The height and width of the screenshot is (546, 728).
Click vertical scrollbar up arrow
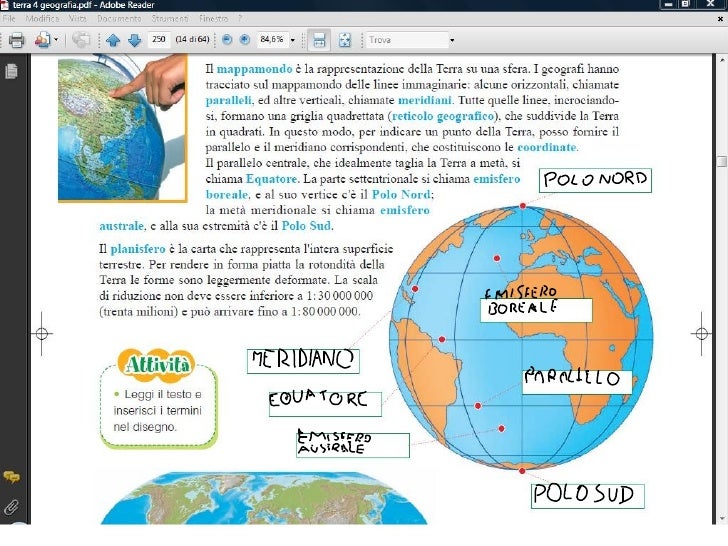pyautogui.click(x=722, y=60)
